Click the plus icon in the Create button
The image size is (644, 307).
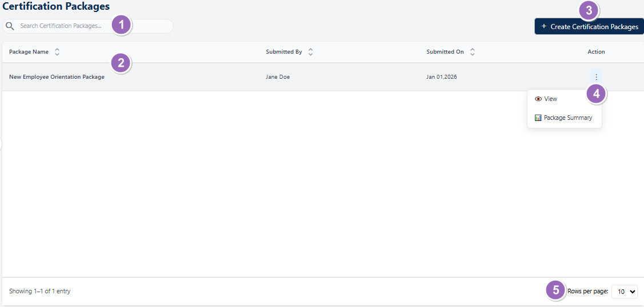[x=544, y=27]
